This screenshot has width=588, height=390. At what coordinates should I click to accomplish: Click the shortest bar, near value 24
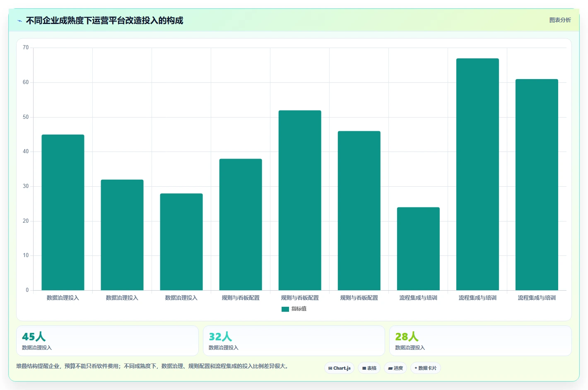tap(418, 249)
